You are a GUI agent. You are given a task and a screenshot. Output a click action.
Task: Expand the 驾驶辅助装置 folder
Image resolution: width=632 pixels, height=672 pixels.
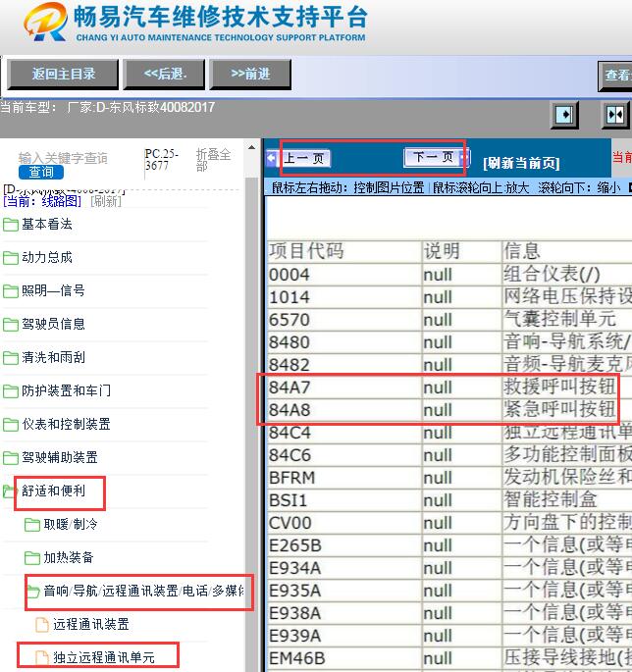point(51,457)
